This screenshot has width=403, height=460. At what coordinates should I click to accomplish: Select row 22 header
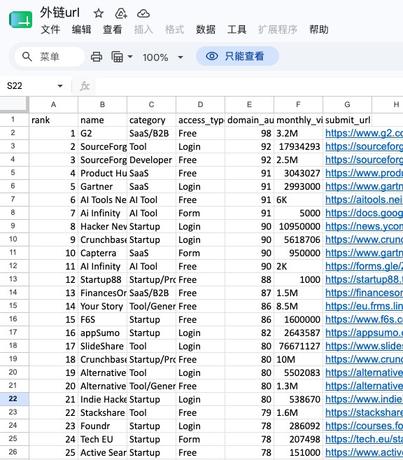coord(13,399)
